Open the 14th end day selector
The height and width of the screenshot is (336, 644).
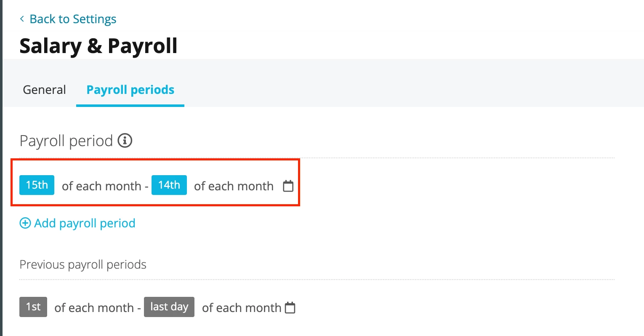point(169,185)
